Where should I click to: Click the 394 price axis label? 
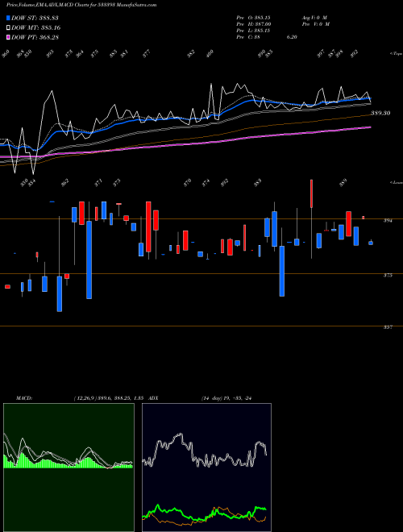(x=388, y=221)
